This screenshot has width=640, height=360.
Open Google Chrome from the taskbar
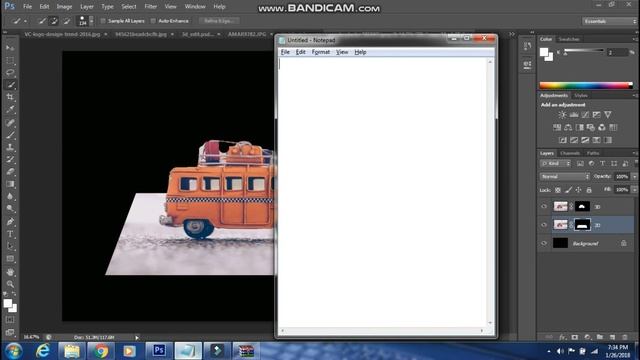[100, 351]
